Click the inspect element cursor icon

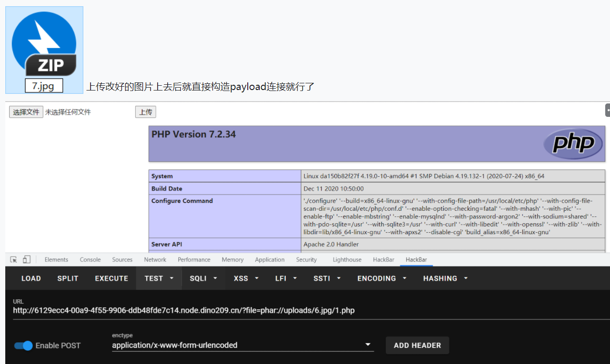click(x=13, y=260)
